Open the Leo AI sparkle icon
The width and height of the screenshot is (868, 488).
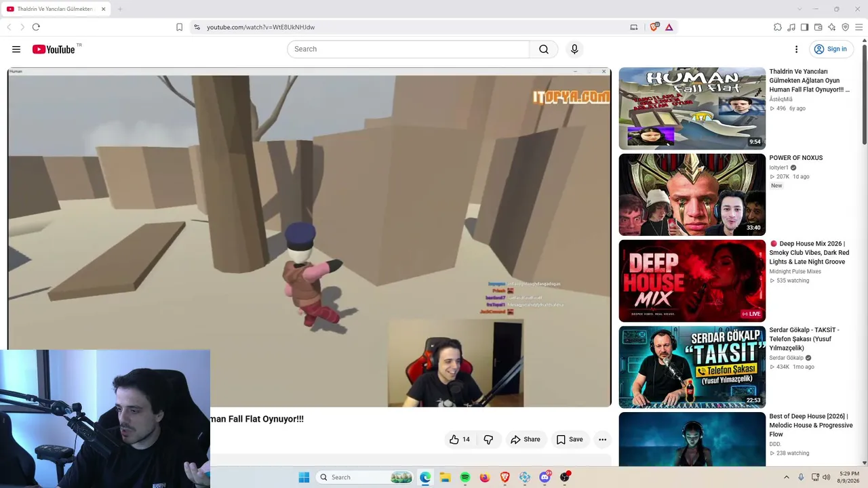pos(832,27)
